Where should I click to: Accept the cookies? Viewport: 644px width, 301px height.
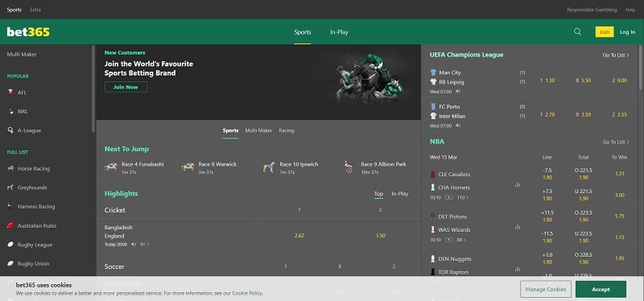coord(601,290)
